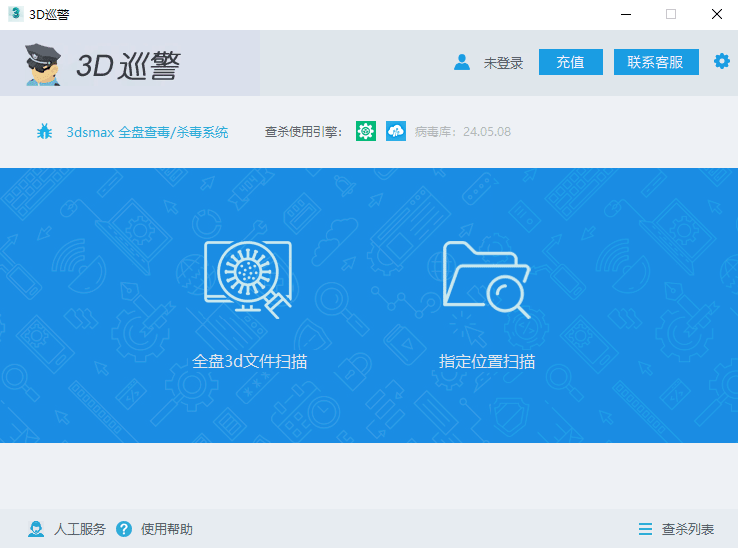This screenshot has width=738, height=548.
Task: Select 3dsmax 全盘查毒/杀毒系统 link
Action: click(x=147, y=132)
